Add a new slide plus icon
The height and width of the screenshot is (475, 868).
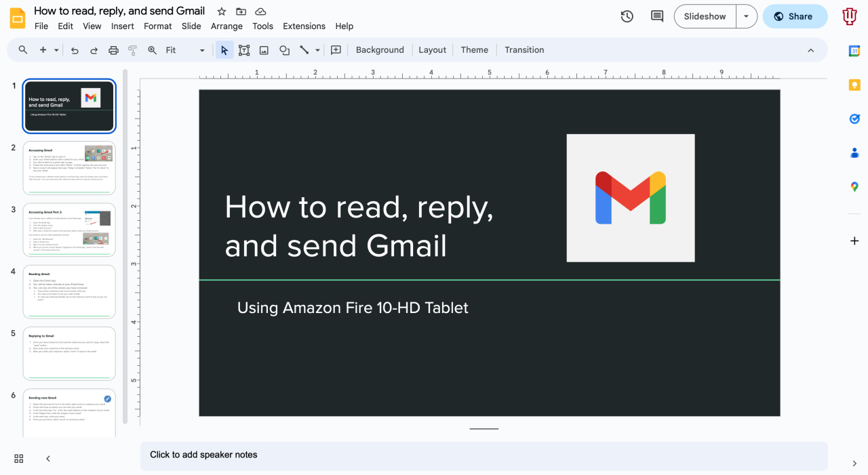tap(43, 50)
